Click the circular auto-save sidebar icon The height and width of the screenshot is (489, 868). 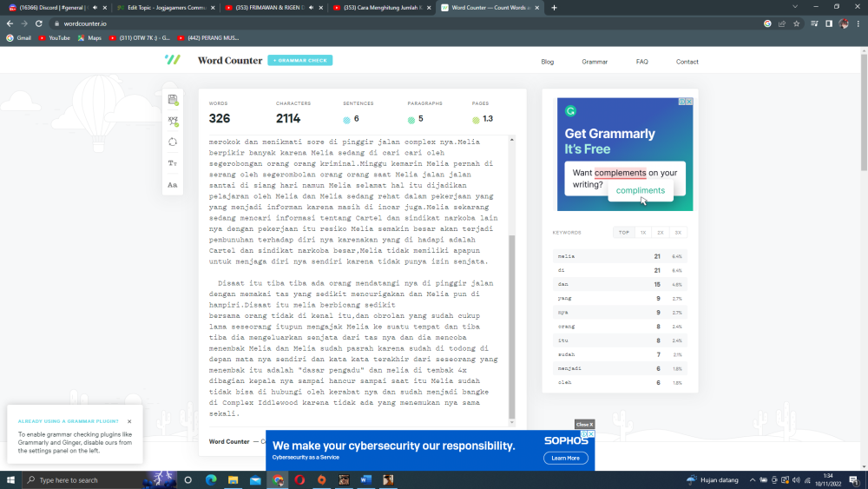[x=173, y=142]
